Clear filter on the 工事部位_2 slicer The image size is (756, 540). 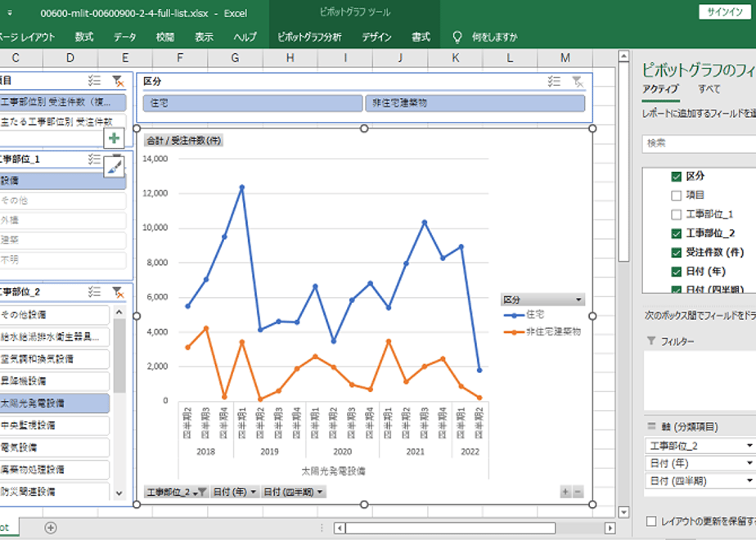(x=118, y=292)
